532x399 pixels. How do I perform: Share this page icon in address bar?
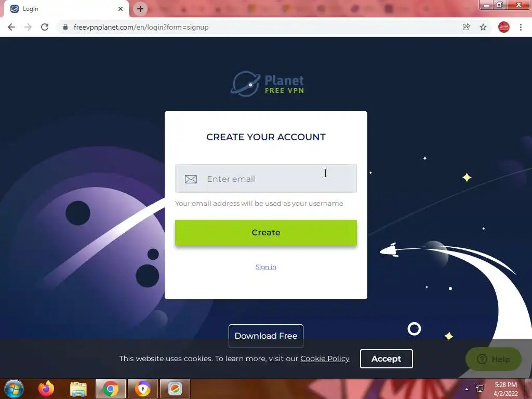(467, 27)
